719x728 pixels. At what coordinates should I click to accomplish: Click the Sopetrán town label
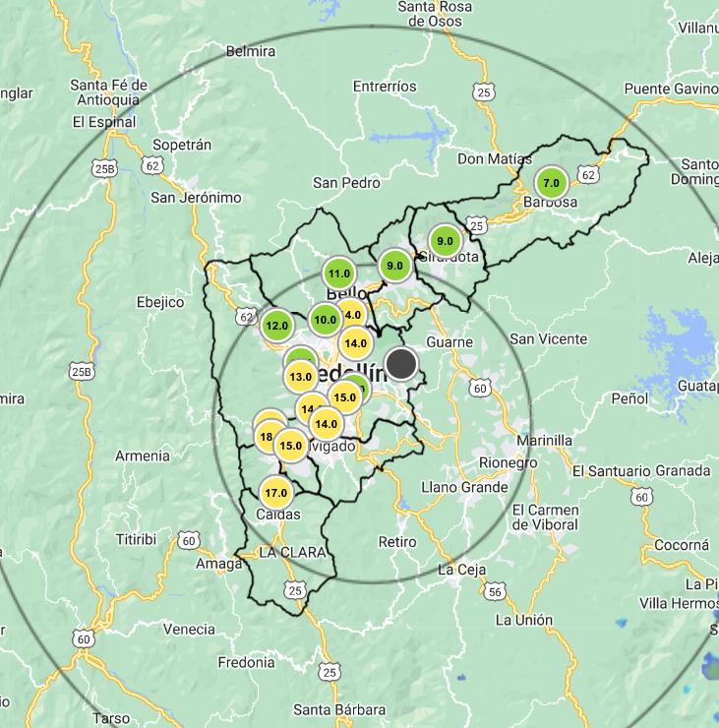182,145
